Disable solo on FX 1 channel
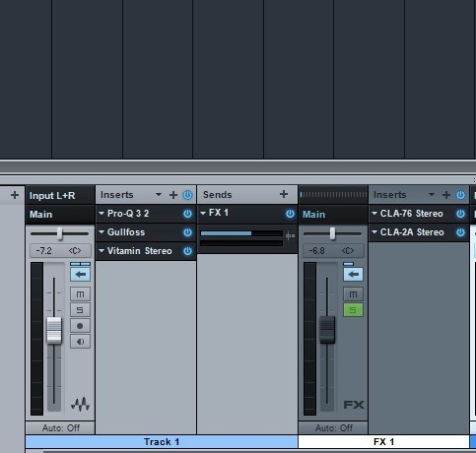Image resolution: width=476 pixels, height=453 pixels. [353, 310]
